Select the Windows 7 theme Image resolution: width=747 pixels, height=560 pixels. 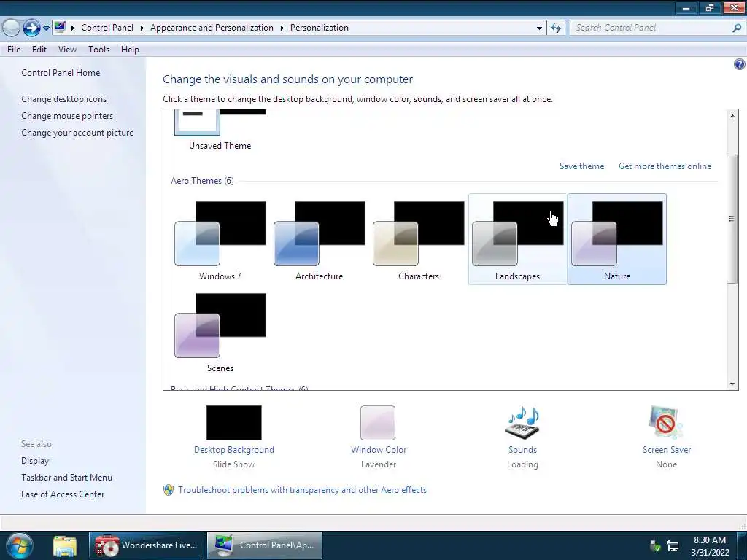click(x=220, y=239)
